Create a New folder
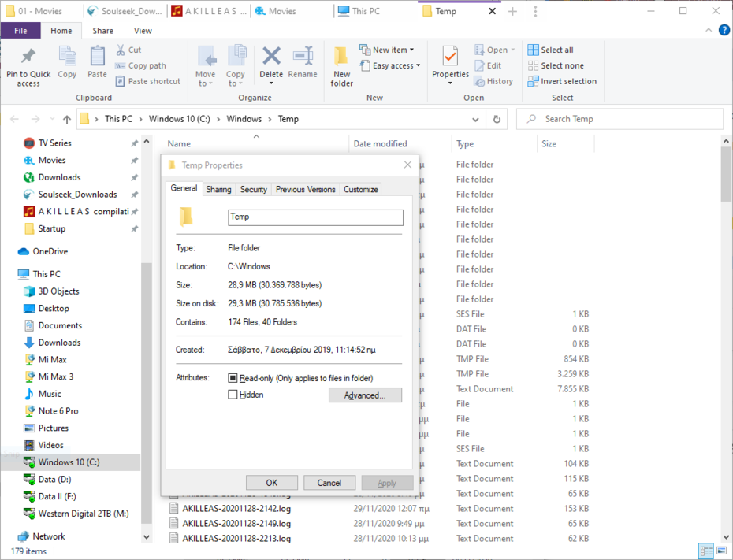Viewport: 733px width, 560px height. [x=342, y=67]
